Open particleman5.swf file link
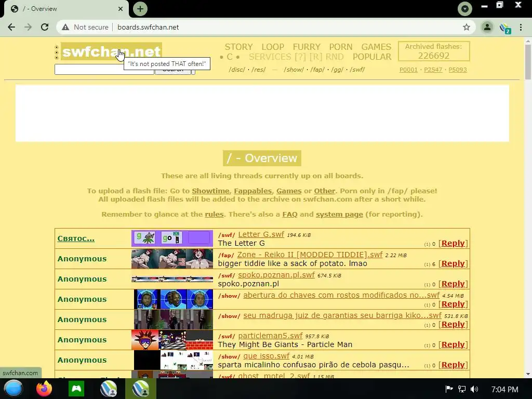Screen dimensions: 532x399 click(x=270, y=336)
